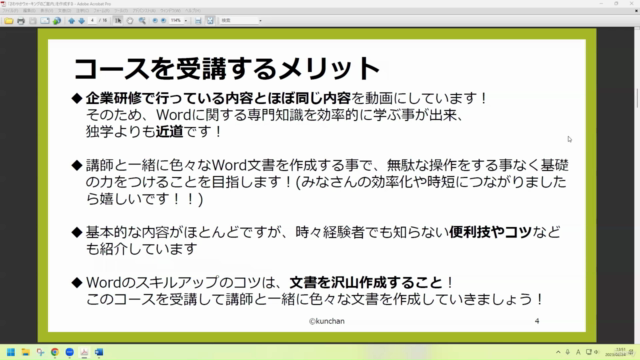640x360 pixels.
Task: Open the 文書 menu
Action: coord(64,11)
